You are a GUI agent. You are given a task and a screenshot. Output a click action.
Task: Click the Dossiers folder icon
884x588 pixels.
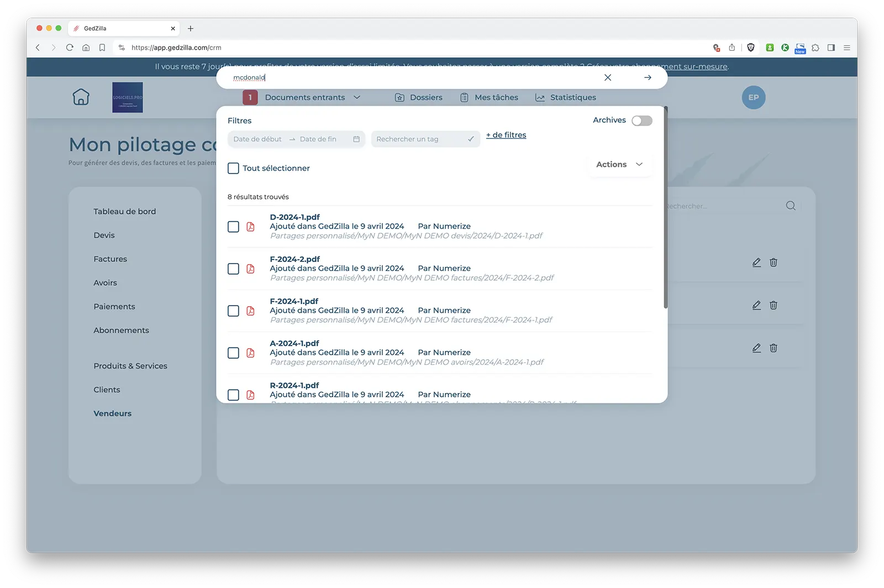click(399, 97)
